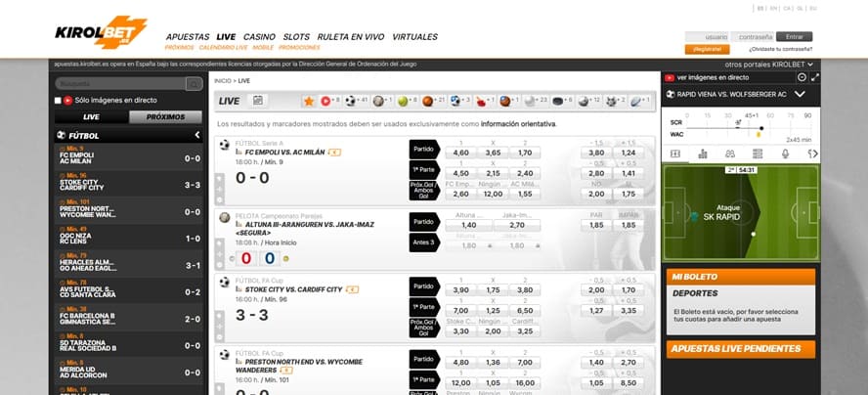This screenshot has width=868, height=395.
Task: Switch to the PRÓXIMOS sidebar tab
Action: coord(165,117)
